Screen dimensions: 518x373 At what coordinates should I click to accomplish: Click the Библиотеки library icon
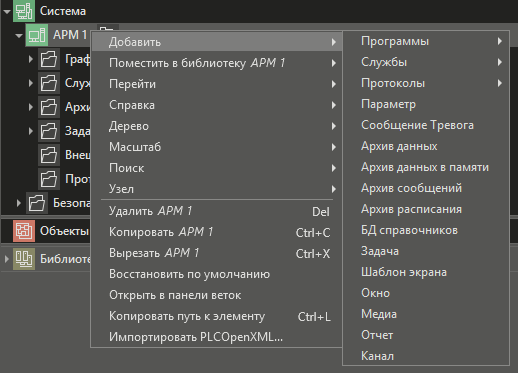point(24,259)
